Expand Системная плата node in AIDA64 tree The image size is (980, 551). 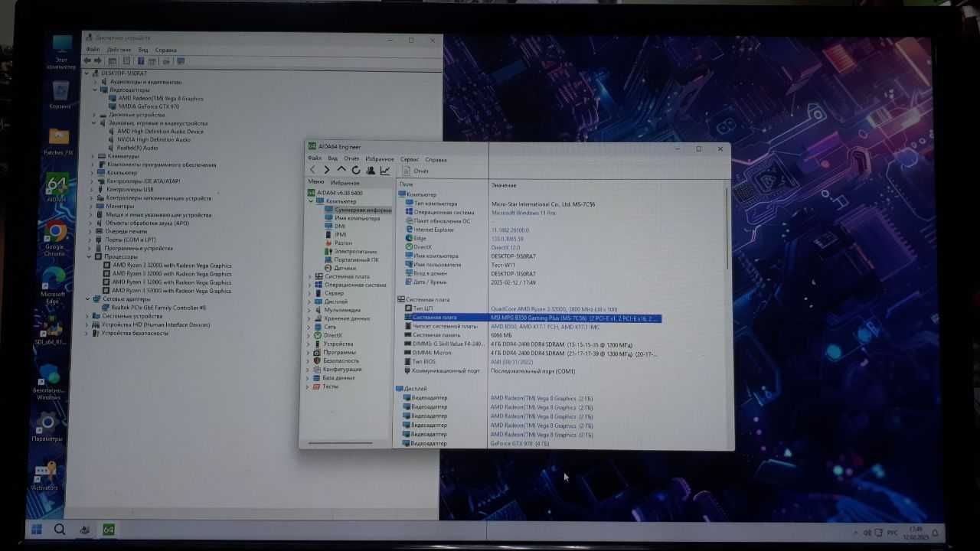(x=310, y=277)
